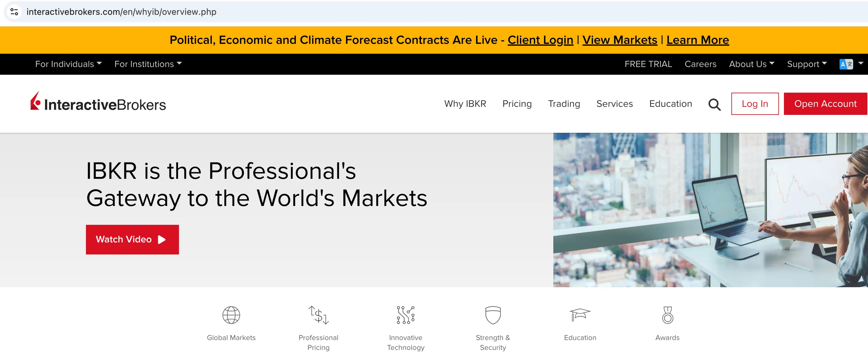Open the Education menu in main navigation
This screenshot has height=357, width=868.
click(670, 104)
